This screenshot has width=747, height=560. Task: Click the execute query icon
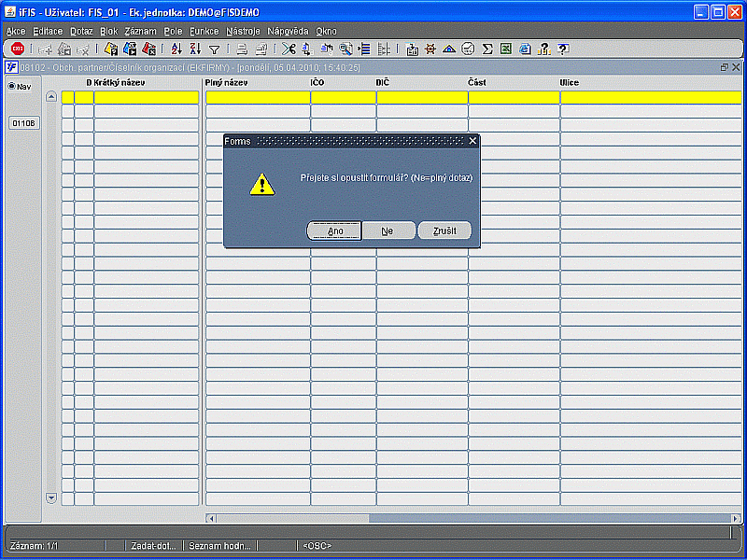point(130,49)
